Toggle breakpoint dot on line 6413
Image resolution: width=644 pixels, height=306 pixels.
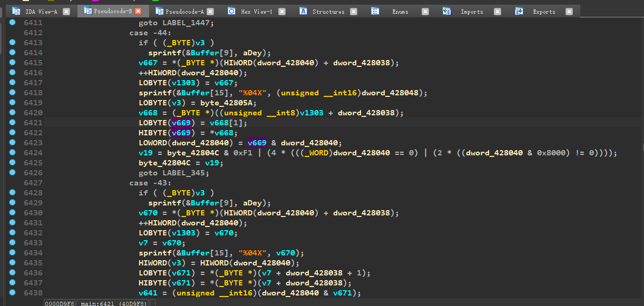pyautogui.click(x=12, y=43)
